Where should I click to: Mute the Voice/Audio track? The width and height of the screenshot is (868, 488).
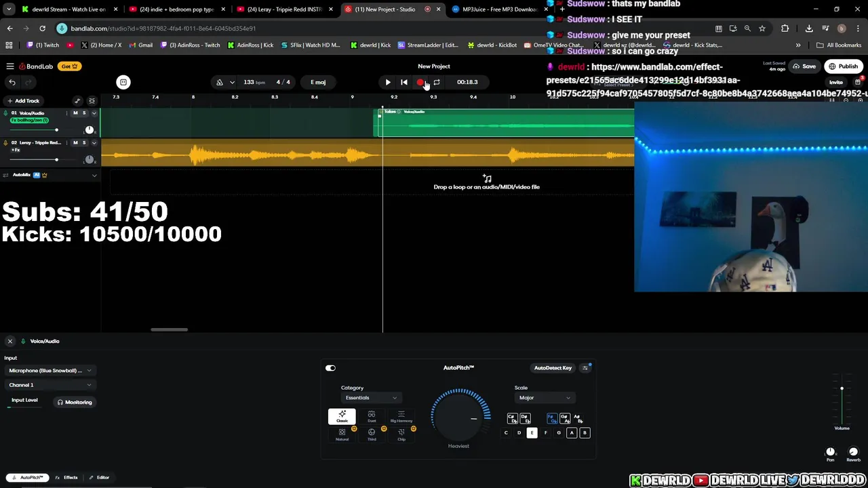click(75, 113)
